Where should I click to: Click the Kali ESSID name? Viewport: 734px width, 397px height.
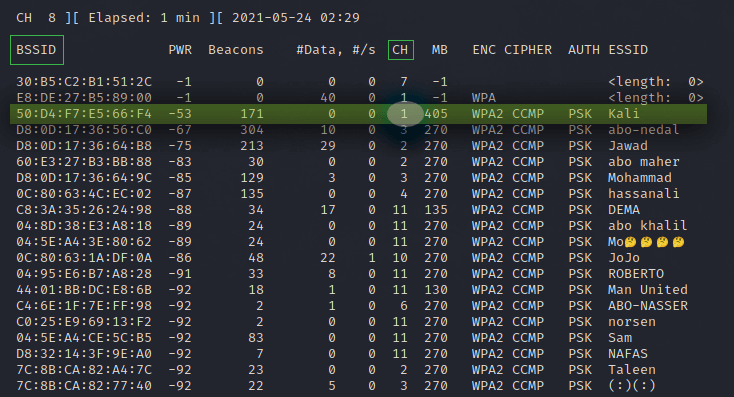tap(624, 114)
